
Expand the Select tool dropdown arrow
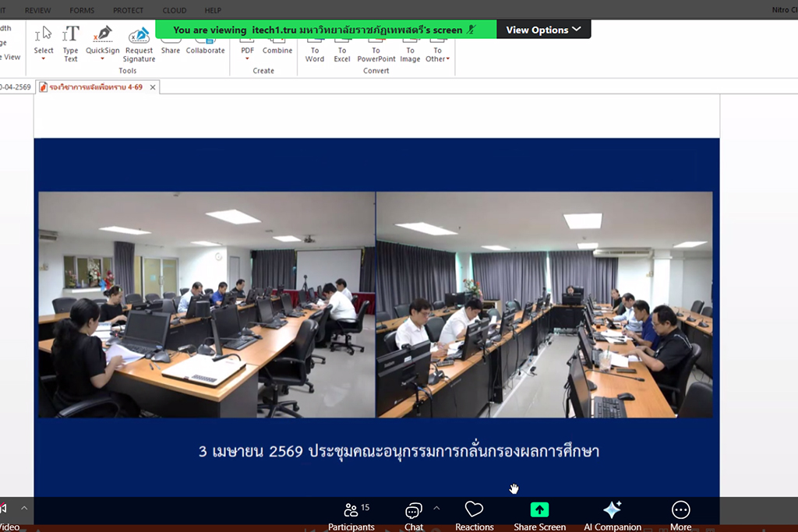pyautogui.click(x=44, y=59)
